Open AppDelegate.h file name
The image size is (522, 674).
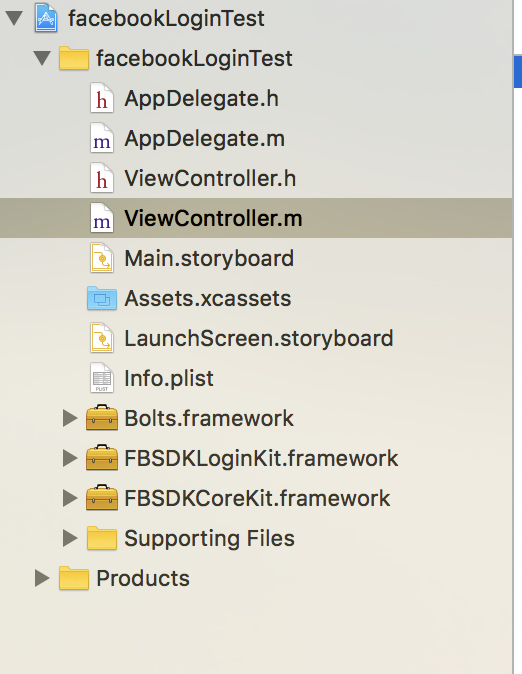click(202, 99)
